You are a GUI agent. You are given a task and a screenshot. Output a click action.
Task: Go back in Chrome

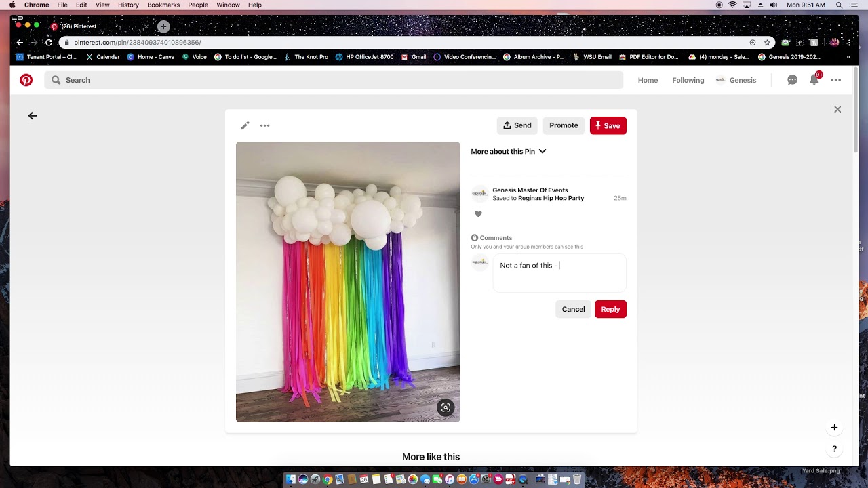pyautogui.click(x=19, y=42)
